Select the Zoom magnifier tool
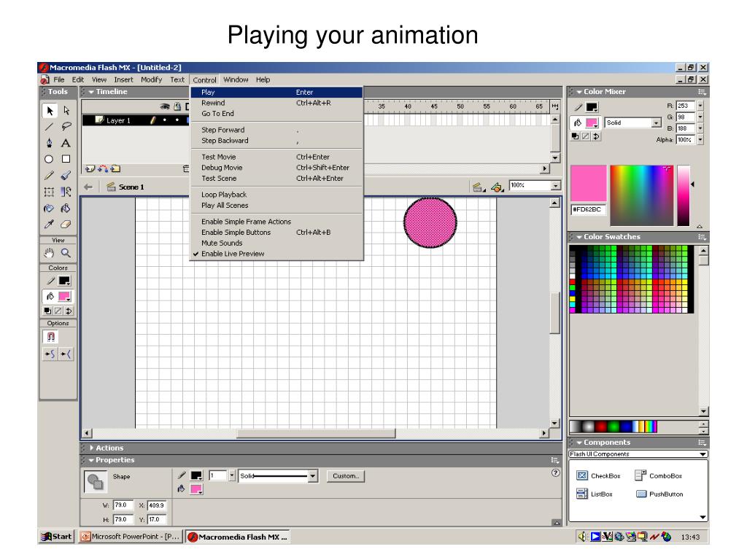 [x=66, y=253]
